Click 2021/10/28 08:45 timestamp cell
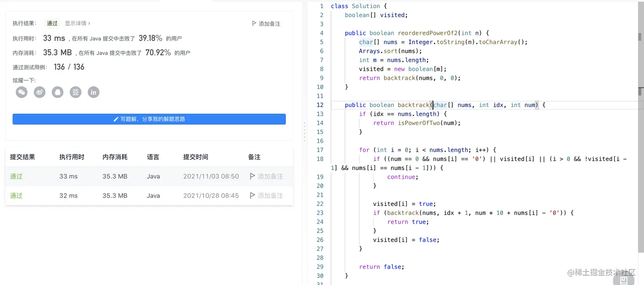This screenshot has height=285, width=644. (211, 196)
